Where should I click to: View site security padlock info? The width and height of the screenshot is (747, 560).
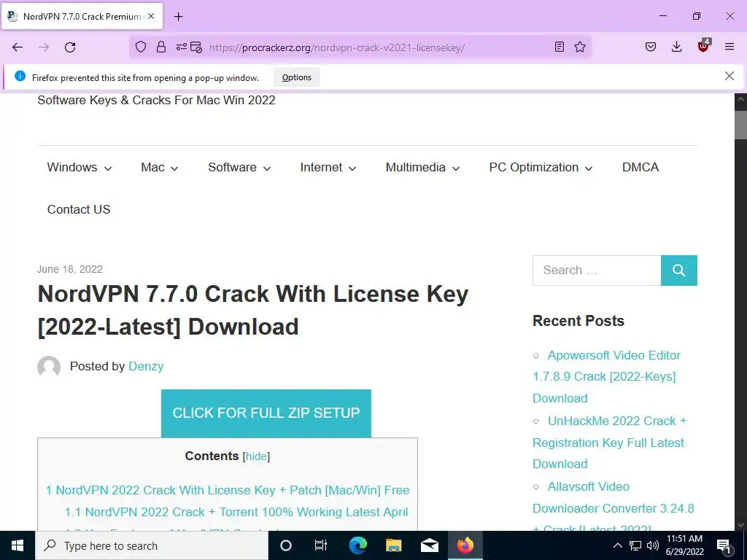coord(161,47)
